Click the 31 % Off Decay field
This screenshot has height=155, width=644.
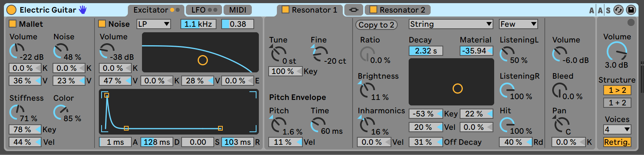coord(426,142)
